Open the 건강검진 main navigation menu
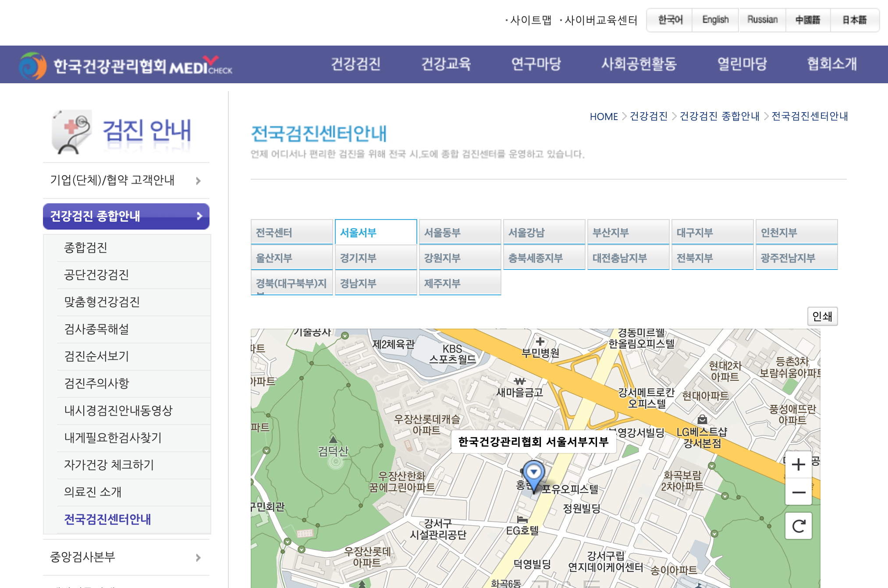The height and width of the screenshot is (588, 888). [355, 64]
